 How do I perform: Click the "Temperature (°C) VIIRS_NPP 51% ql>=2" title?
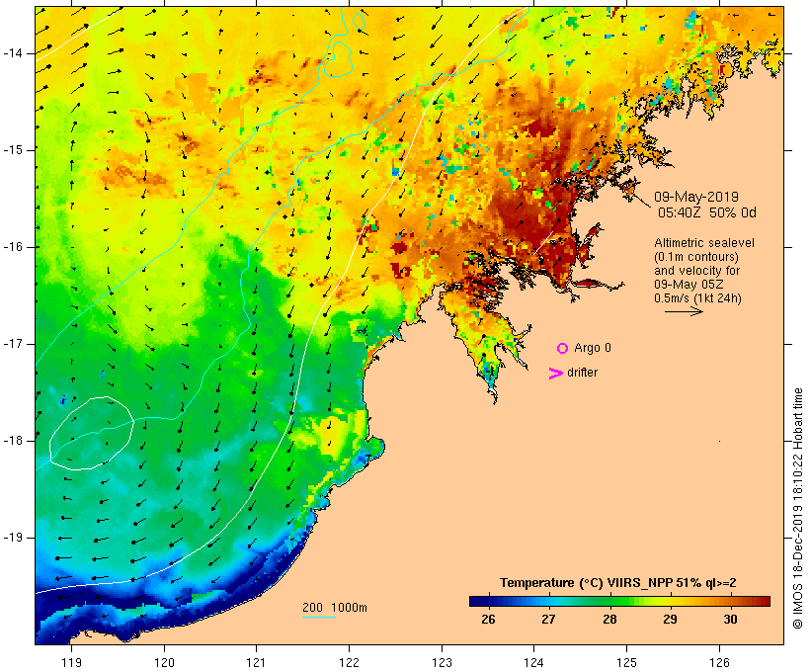pyautogui.click(x=617, y=583)
